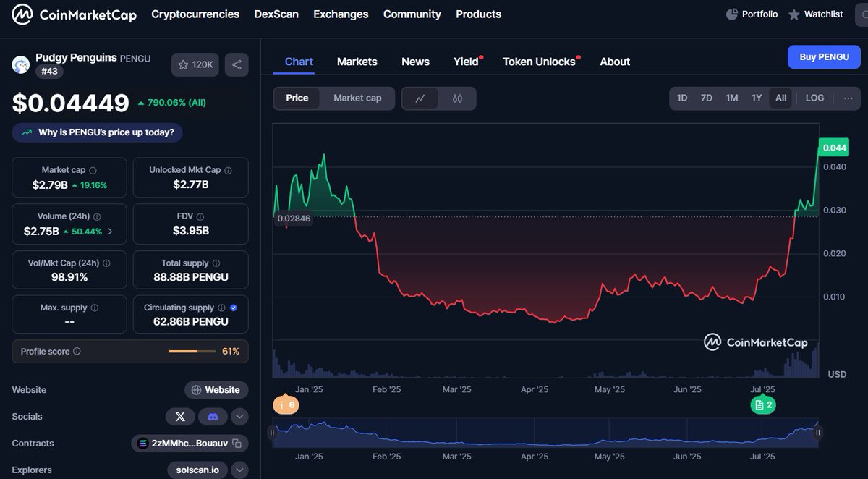Open Watchlist star in header
The image size is (868, 479).
pos(794,14)
